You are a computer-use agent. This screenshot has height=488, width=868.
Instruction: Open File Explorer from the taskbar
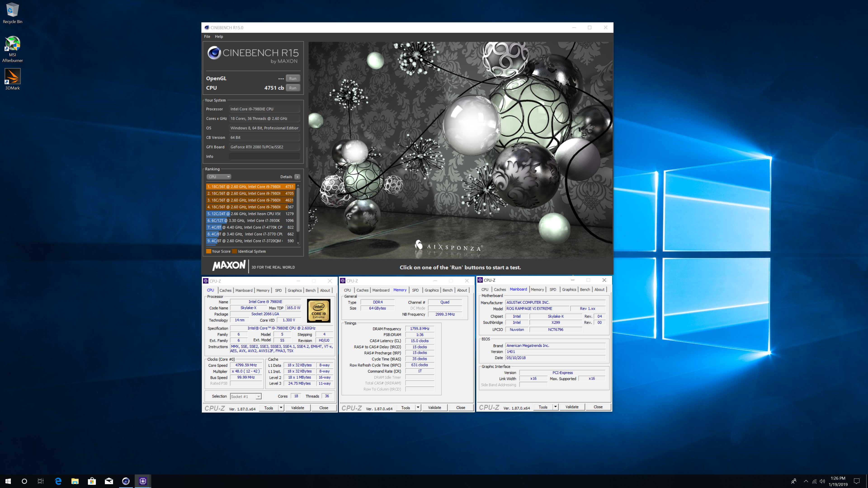tap(75, 481)
